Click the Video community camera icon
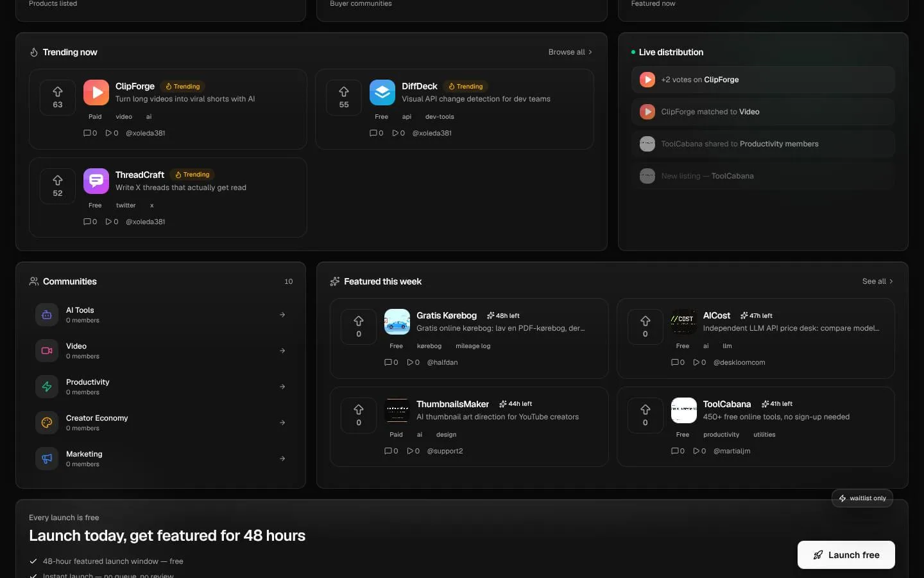Image resolution: width=924 pixels, height=578 pixels. 47,351
